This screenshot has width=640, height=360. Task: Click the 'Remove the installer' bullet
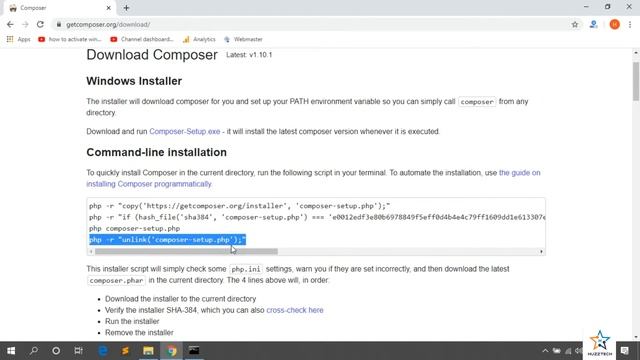pyautogui.click(x=139, y=333)
